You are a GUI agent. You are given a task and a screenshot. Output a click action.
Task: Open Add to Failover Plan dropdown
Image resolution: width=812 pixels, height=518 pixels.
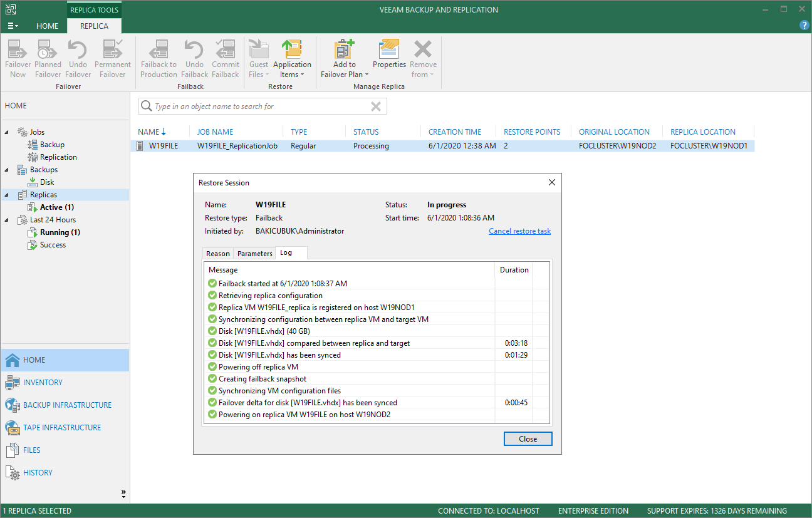point(345,58)
